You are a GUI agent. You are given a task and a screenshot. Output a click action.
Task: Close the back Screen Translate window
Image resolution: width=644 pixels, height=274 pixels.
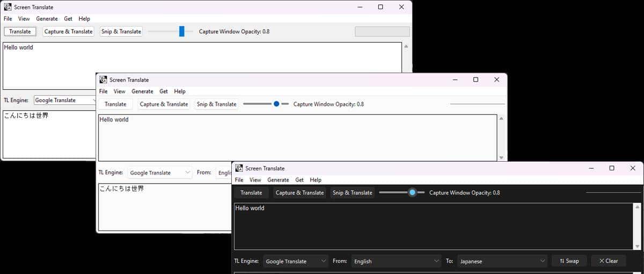401,7
